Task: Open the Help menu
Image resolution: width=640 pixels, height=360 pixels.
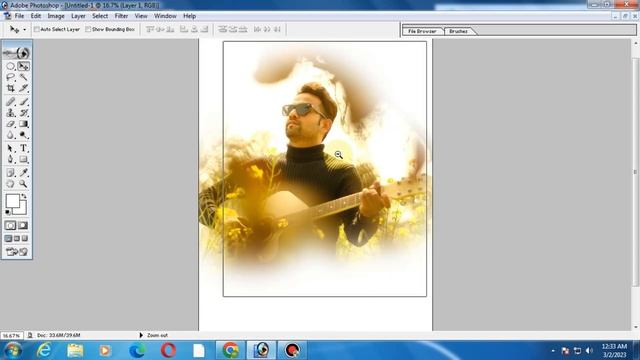Action: click(189, 16)
